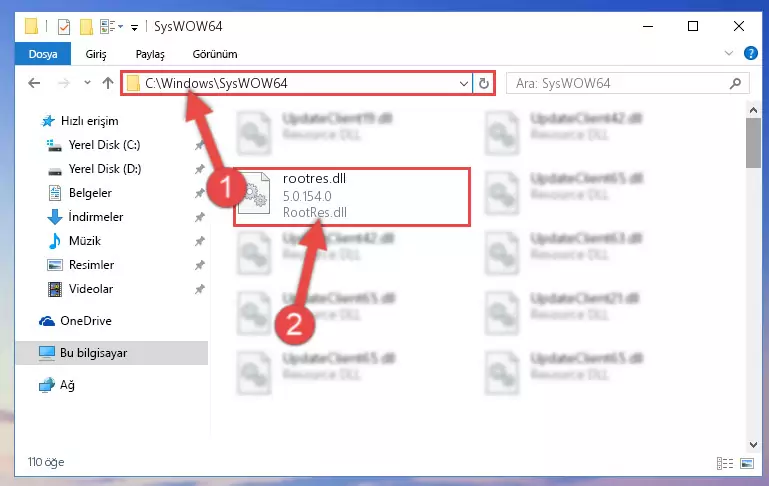Switch to the Giriş ribbon tab
Viewport: 769px width, 486px height.
pyautogui.click(x=96, y=54)
